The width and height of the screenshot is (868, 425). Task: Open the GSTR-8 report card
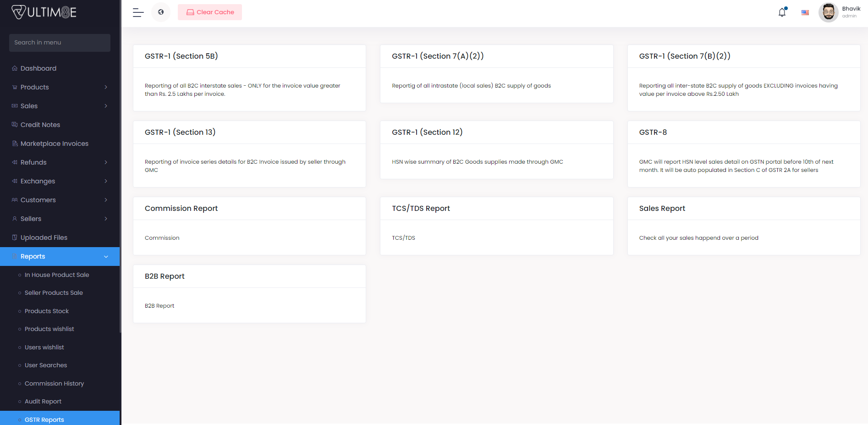(x=743, y=154)
